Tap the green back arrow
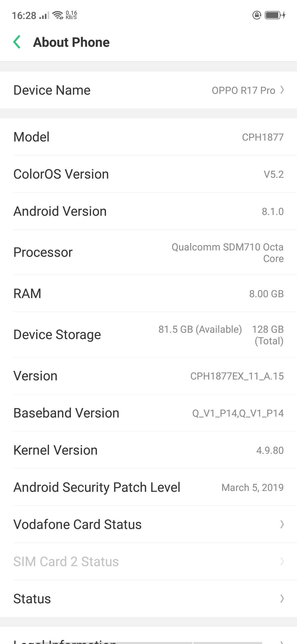This screenshot has width=297, height=644. pyautogui.click(x=17, y=42)
